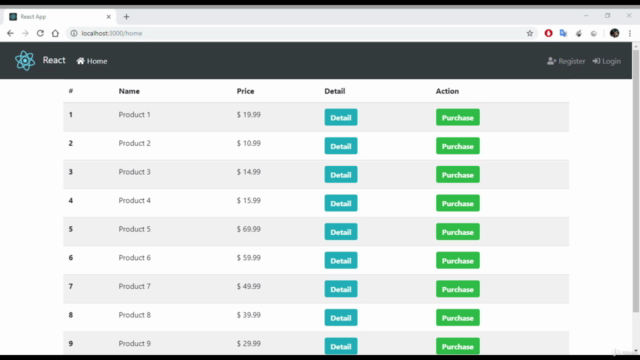
Task: Purchase Product 5
Action: (x=458, y=232)
